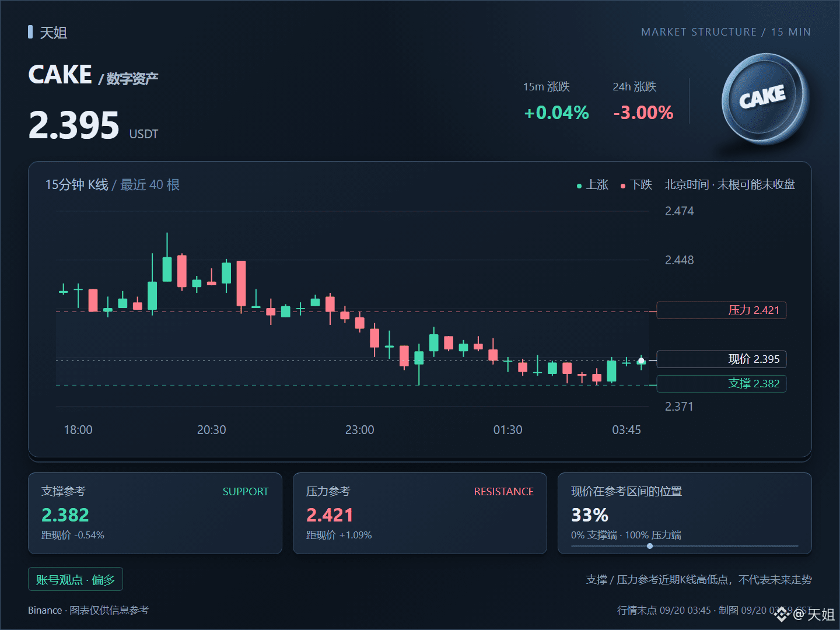
Task: Click the 23:00 time axis label
Action: click(360, 430)
